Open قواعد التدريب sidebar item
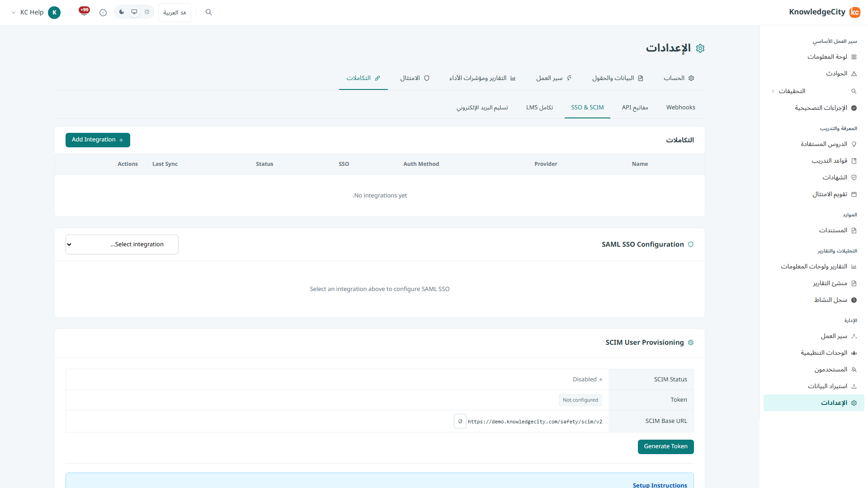 coord(814,161)
